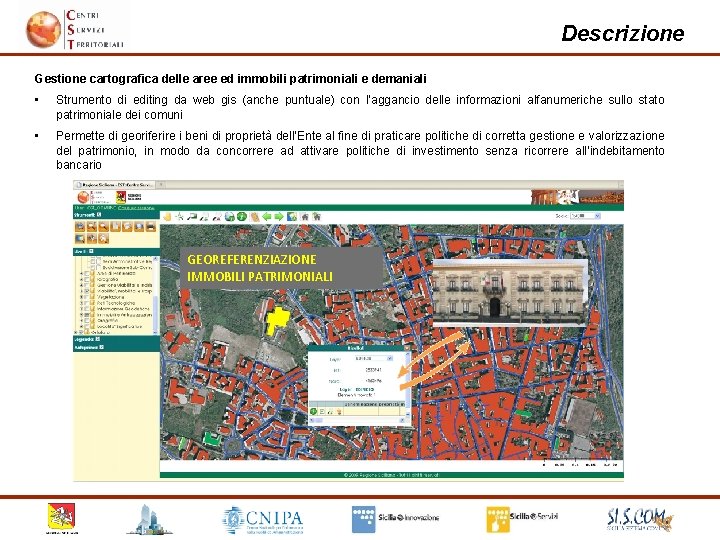720x540 pixels.
Task: Go to previous map extent green arrow
Action: coord(267,216)
